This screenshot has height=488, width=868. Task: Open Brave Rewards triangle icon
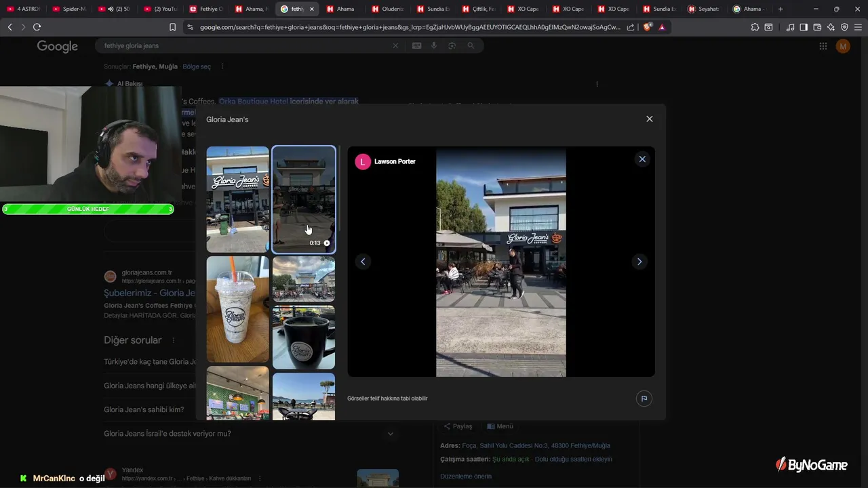click(662, 27)
